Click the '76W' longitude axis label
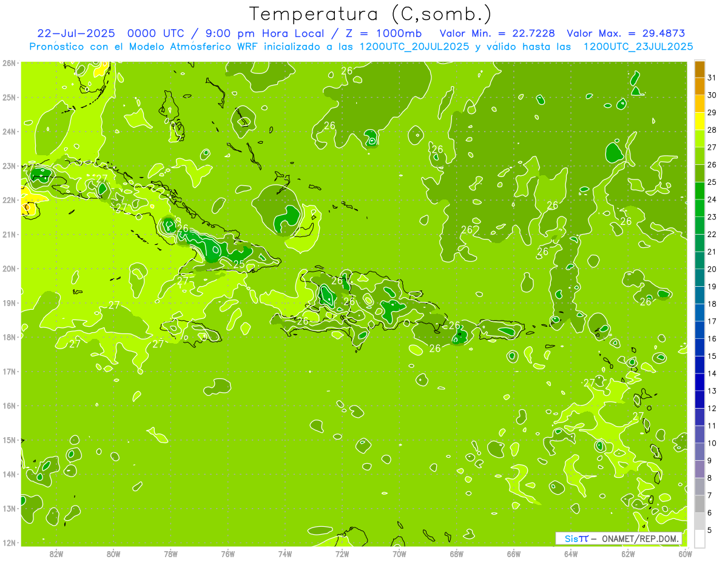This screenshot has height=562, width=728. (228, 554)
